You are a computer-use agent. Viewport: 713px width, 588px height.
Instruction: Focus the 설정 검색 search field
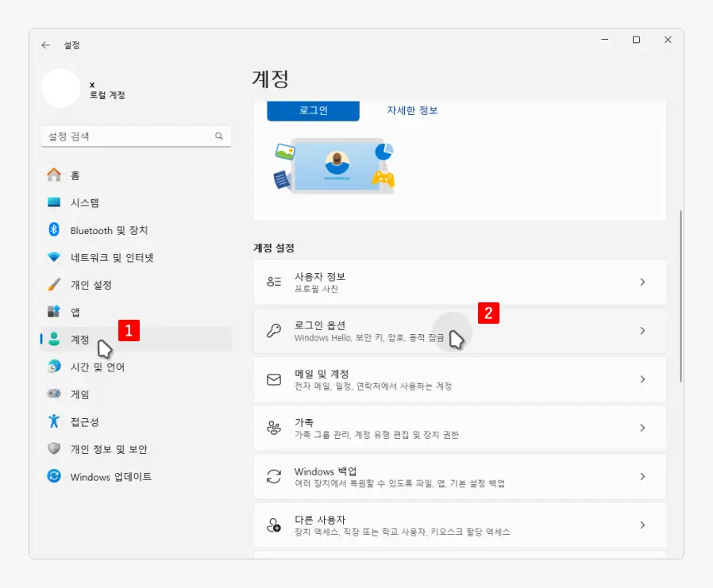[136, 136]
